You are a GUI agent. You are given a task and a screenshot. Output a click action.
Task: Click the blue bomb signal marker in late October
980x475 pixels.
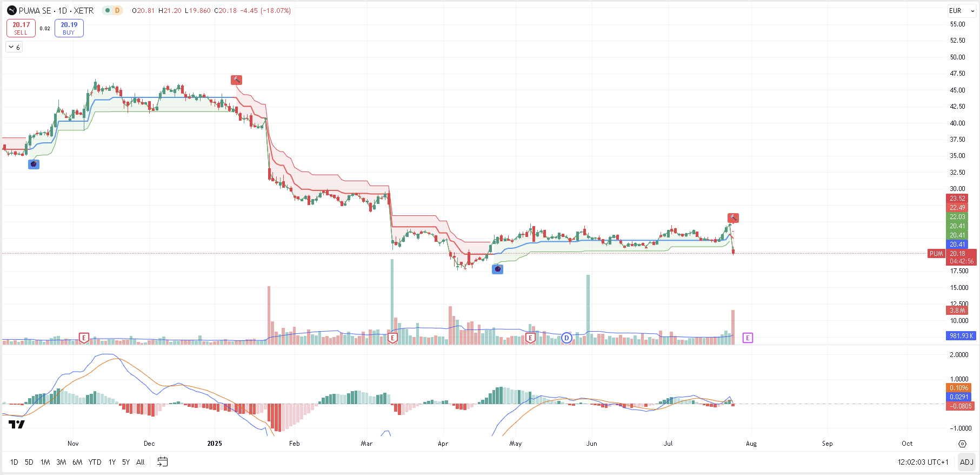click(34, 164)
